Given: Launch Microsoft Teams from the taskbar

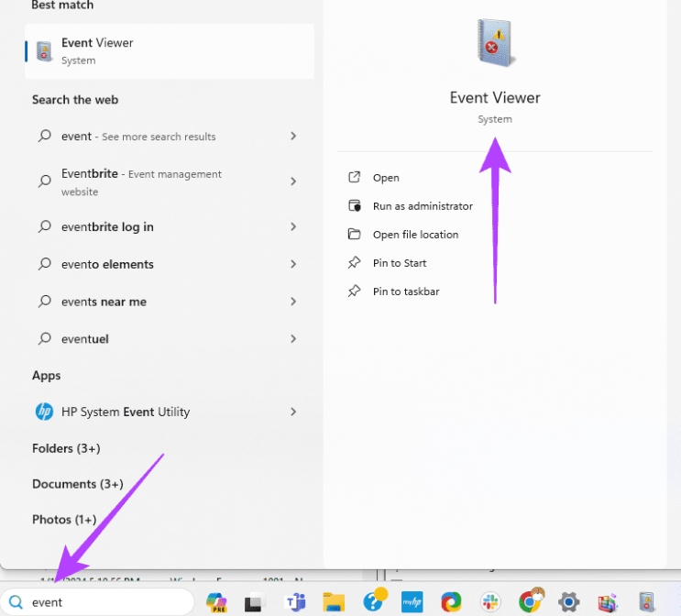Looking at the screenshot, I should click(295, 602).
